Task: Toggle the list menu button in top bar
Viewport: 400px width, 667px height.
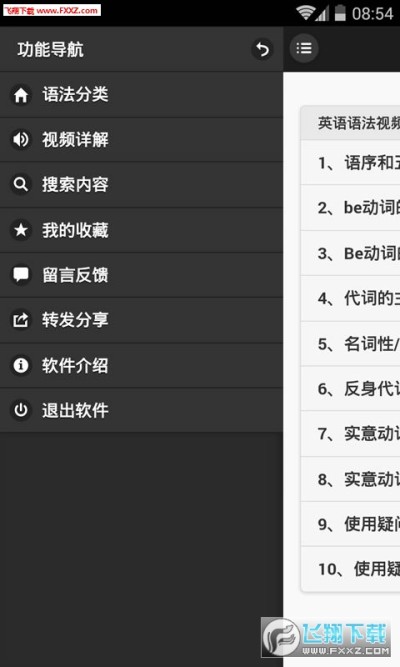Action: pos(304,48)
